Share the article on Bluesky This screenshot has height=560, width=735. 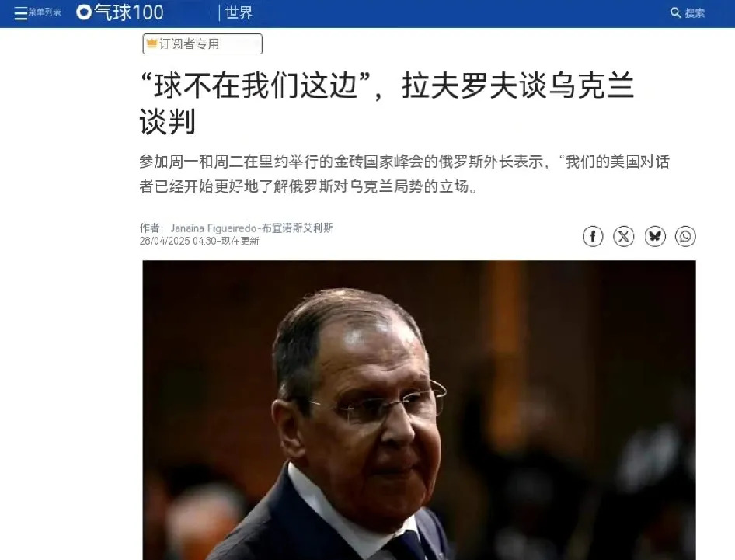coord(655,236)
